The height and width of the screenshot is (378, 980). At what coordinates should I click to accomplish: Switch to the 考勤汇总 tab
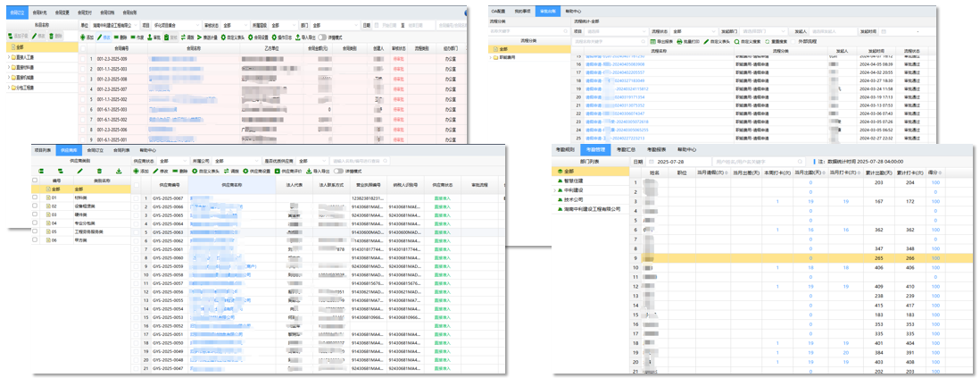pos(625,149)
